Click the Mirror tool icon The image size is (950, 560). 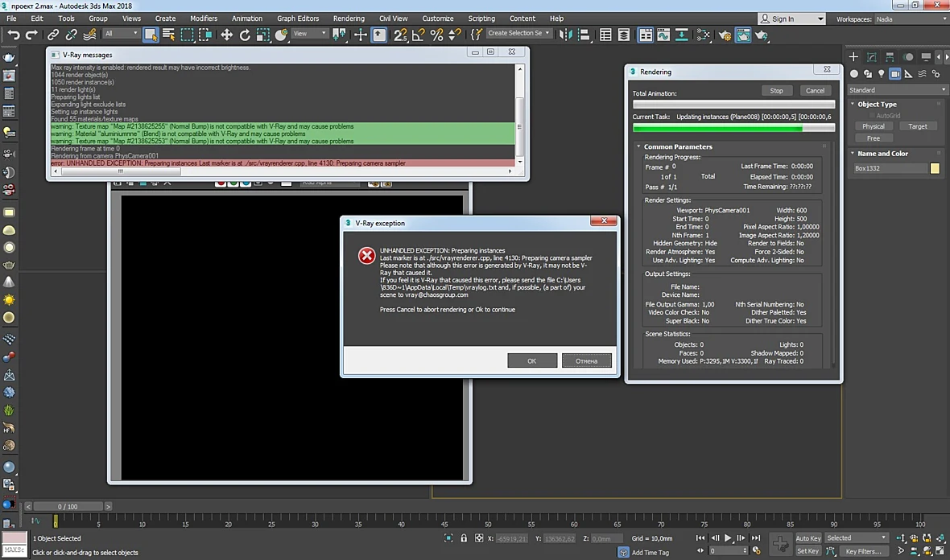tap(565, 35)
